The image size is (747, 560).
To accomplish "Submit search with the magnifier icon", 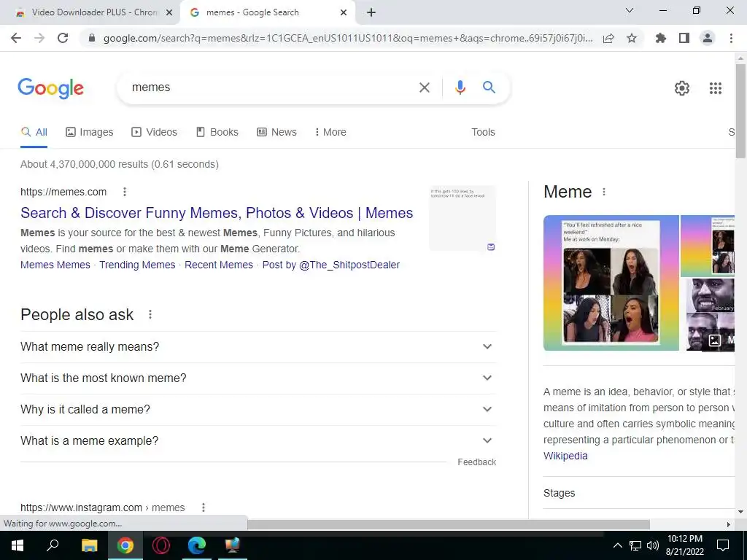I will (x=489, y=87).
